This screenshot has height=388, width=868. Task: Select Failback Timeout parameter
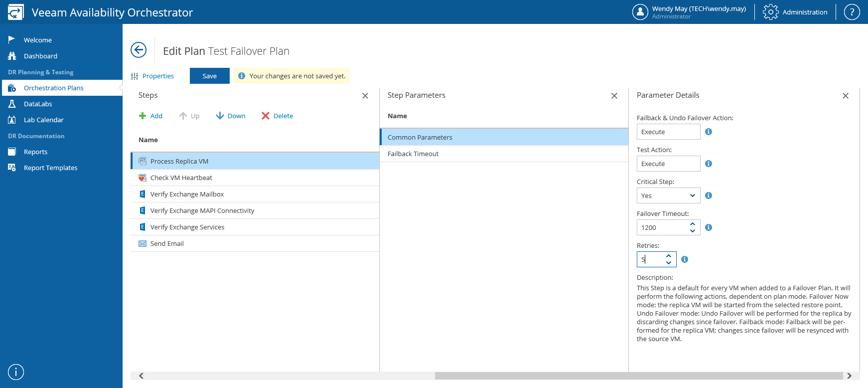(504, 154)
